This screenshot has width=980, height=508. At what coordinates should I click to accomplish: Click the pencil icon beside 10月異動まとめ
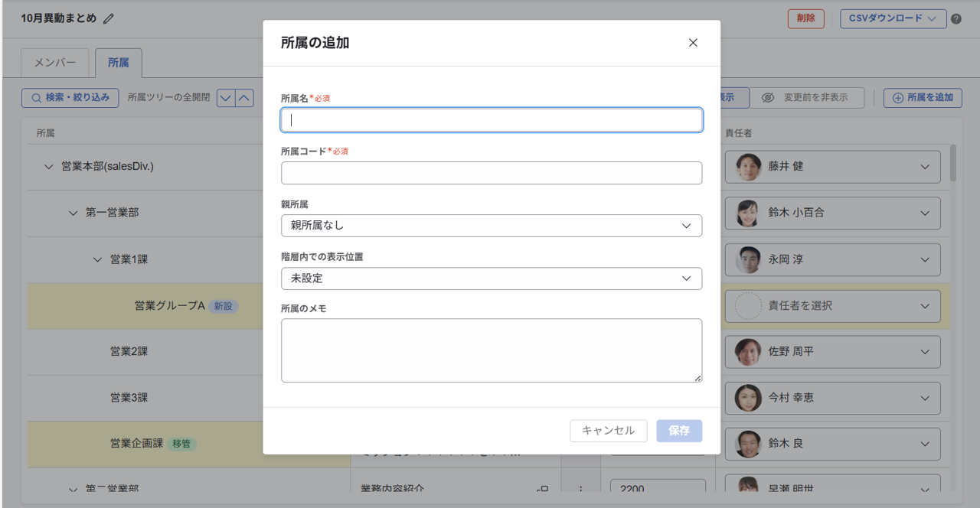pyautogui.click(x=109, y=18)
